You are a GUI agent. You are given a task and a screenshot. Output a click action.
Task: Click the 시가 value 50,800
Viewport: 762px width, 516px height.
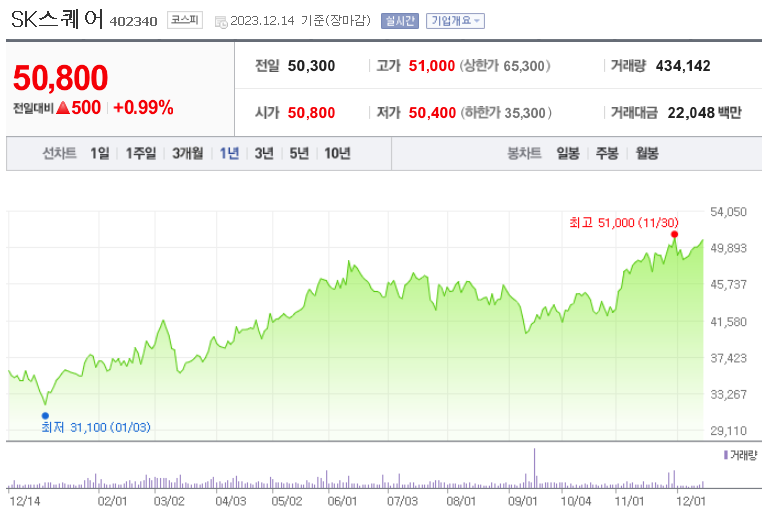pos(312,113)
